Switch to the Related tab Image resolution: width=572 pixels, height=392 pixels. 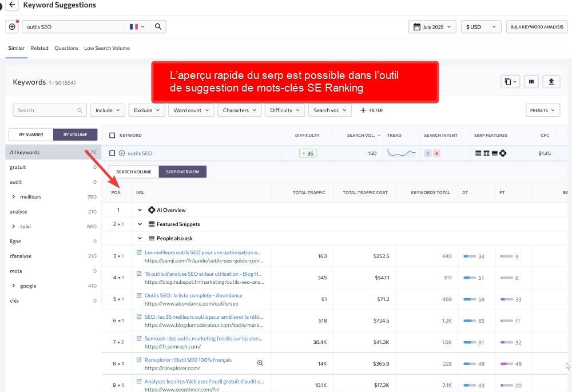pyautogui.click(x=39, y=48)
